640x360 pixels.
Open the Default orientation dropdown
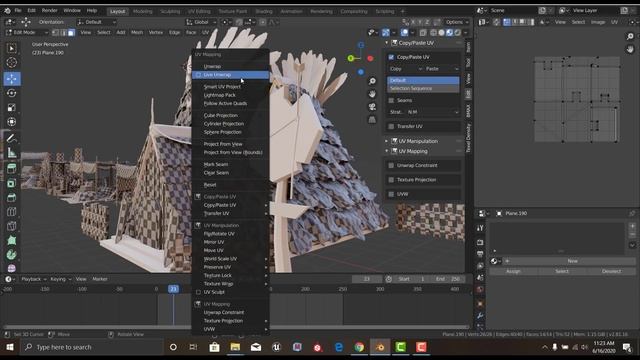coord(96,22)
